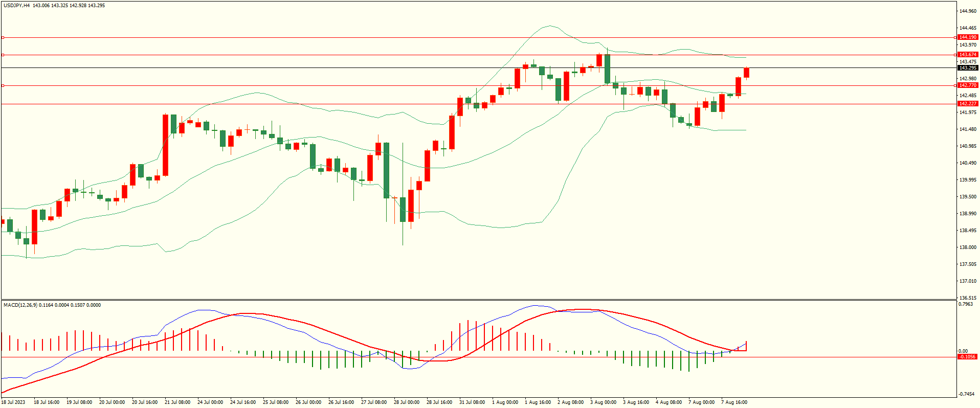Click the last MACD histogram bar
Viewport: 980px width, 408px height.
747,346
